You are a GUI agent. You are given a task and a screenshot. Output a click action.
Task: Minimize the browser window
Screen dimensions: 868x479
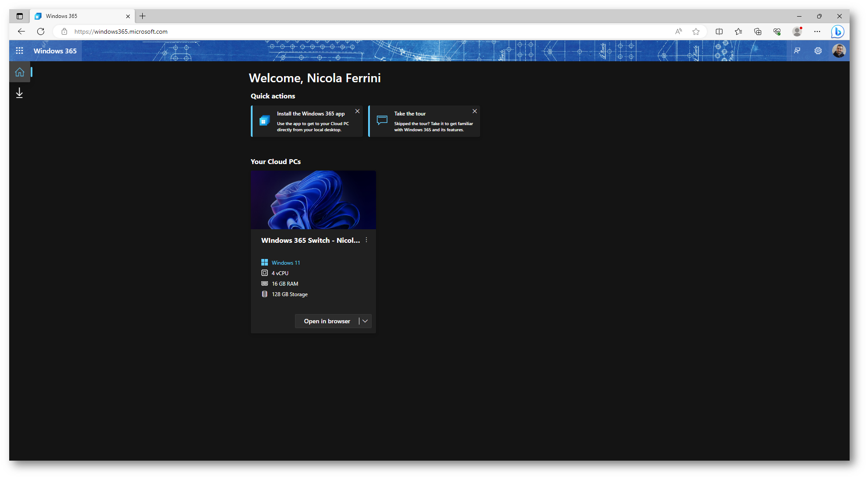(x=799, y=16)
